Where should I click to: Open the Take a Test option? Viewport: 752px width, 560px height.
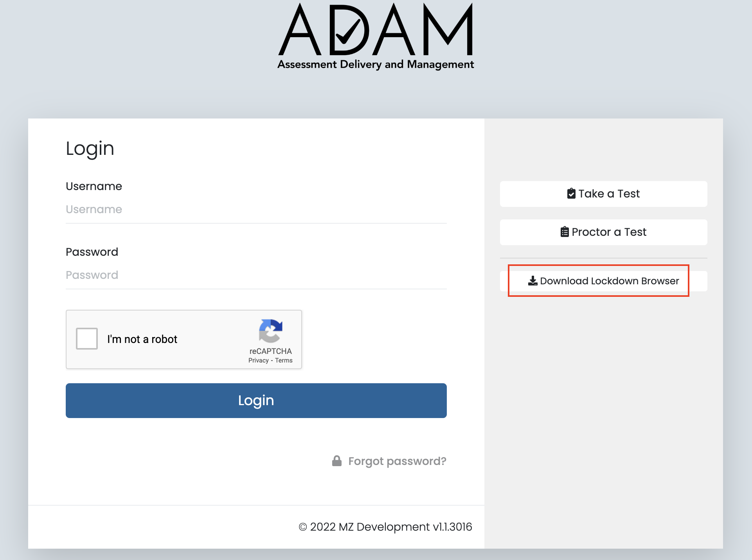point(603,194)
